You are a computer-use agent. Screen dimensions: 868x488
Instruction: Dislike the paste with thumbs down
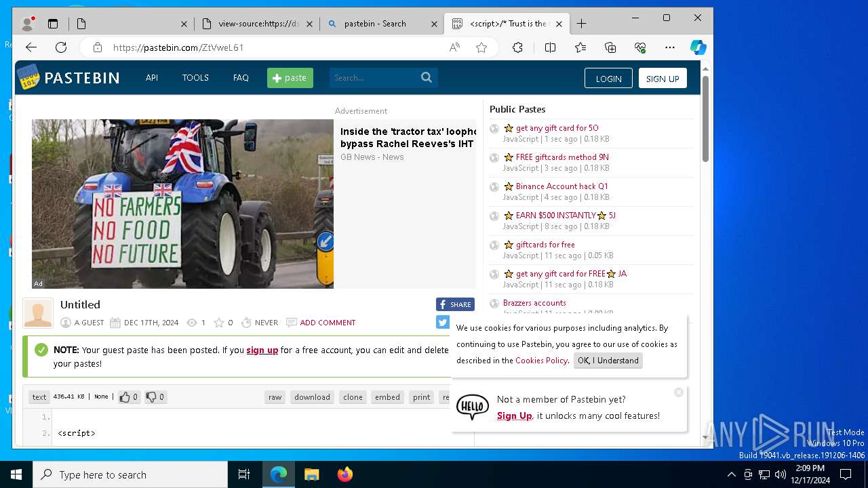point(155,397)
